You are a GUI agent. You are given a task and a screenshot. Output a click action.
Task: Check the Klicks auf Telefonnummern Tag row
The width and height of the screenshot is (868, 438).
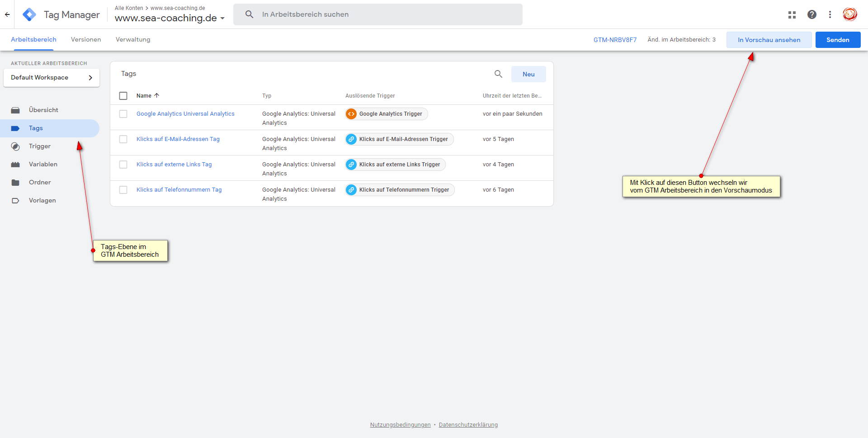123,190
